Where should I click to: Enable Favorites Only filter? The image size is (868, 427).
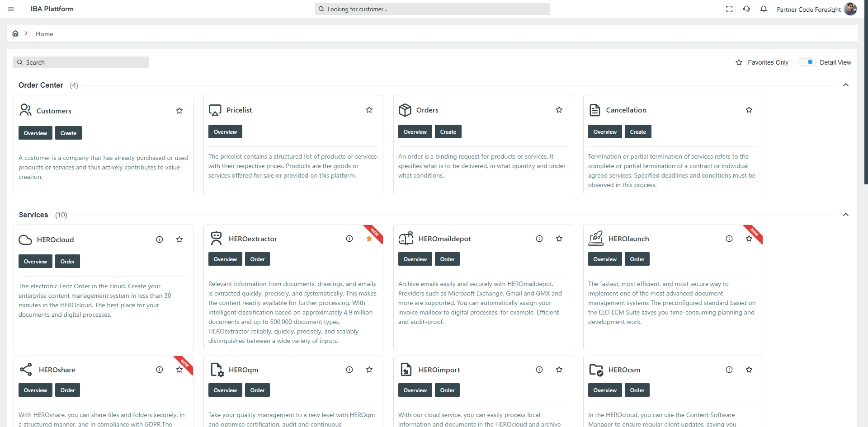(762, 62)
